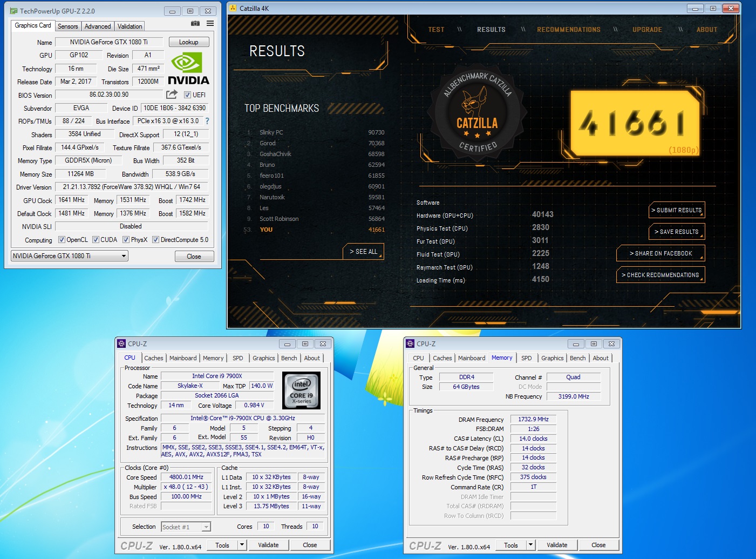Open the Socket #1 selection dropdown
756x559 pixels.
(x=186, y=527)
